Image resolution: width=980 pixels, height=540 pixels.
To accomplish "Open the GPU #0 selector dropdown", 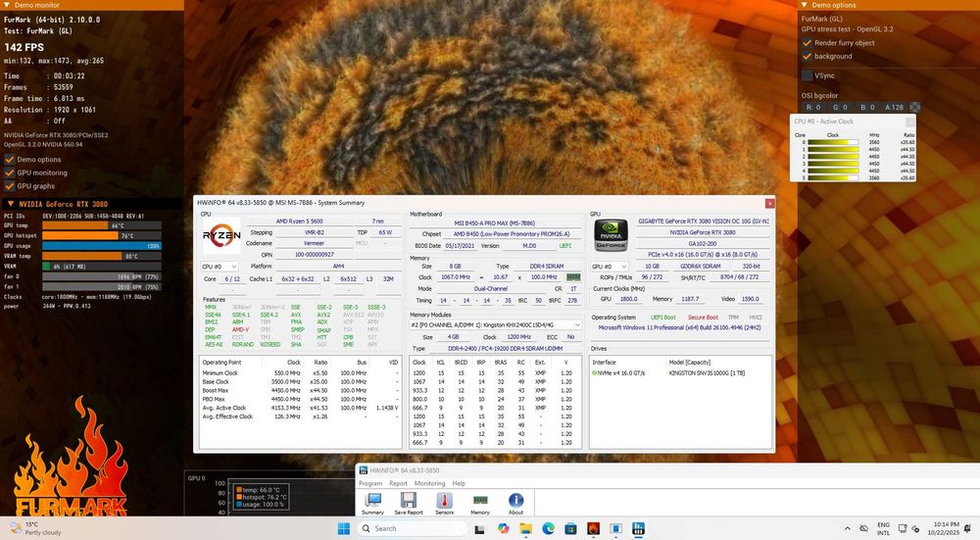I will click(x=610, y=267).
